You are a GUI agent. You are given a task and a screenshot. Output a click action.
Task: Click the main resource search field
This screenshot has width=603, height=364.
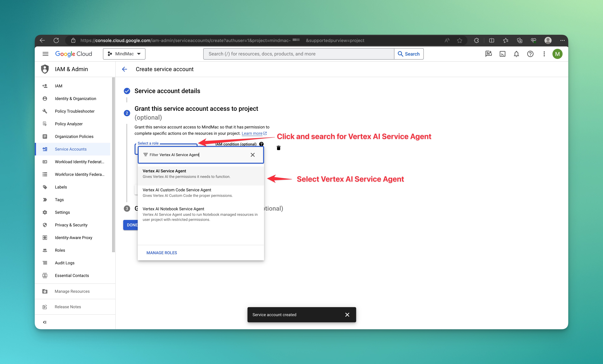(x=298, y=54)
